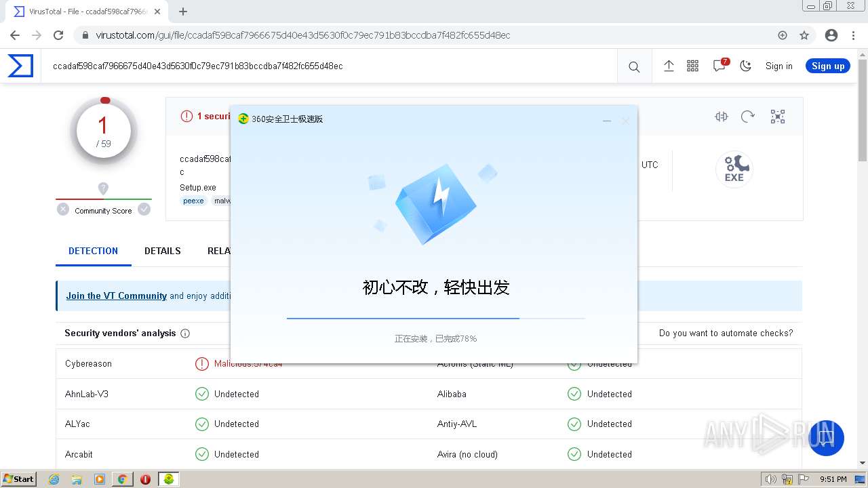Click Do you want to automate checks?
Viewport: 868px width, 488px height.
coord(726,333)
